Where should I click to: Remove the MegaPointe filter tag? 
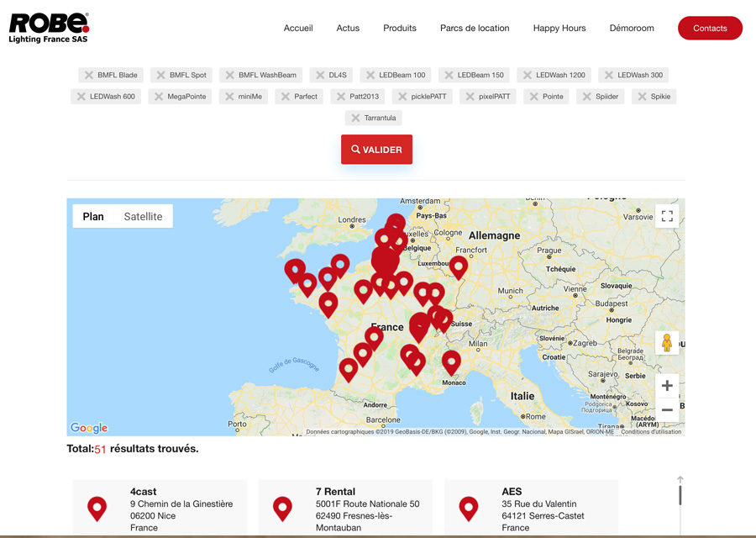(x=159, y=97)
